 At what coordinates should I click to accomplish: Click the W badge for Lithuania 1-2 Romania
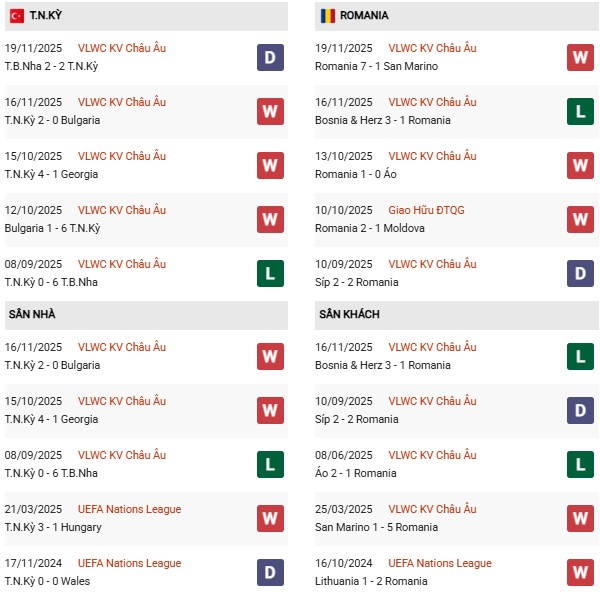[580, 572]
